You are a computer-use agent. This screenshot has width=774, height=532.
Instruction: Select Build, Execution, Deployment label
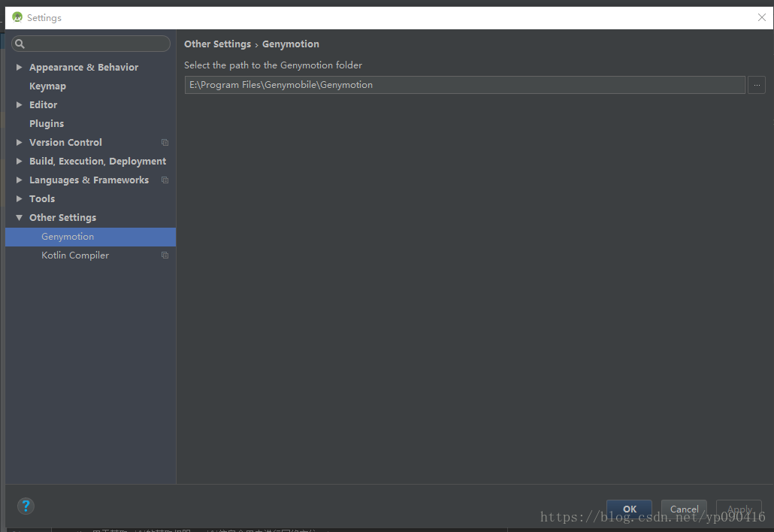98,162
